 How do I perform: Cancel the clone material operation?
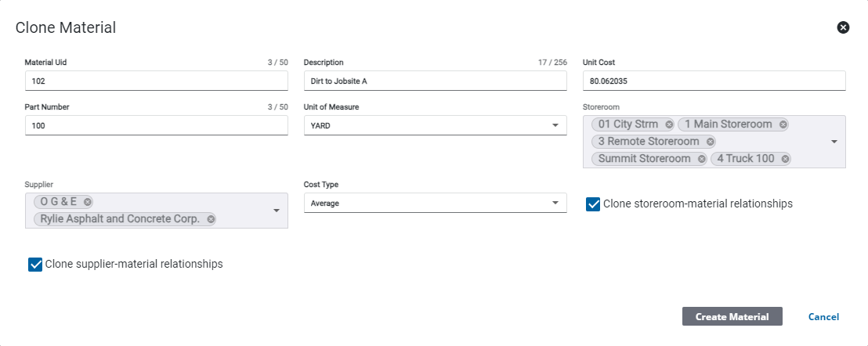823,317
